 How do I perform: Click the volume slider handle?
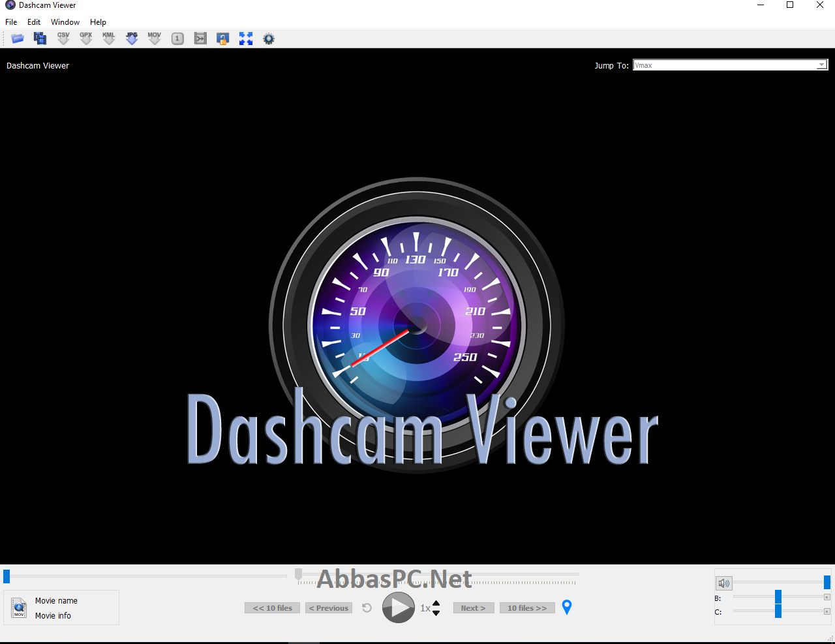click(827, 582)
